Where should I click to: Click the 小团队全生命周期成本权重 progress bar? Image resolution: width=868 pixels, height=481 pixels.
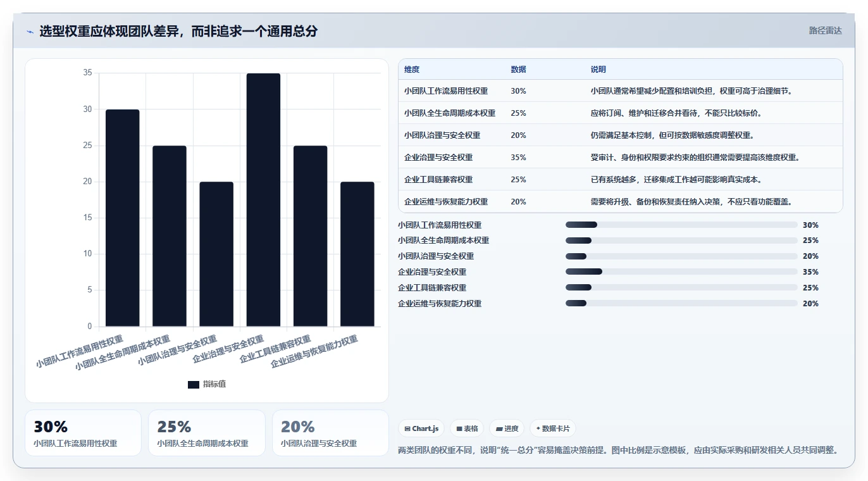tap(681, 240)
